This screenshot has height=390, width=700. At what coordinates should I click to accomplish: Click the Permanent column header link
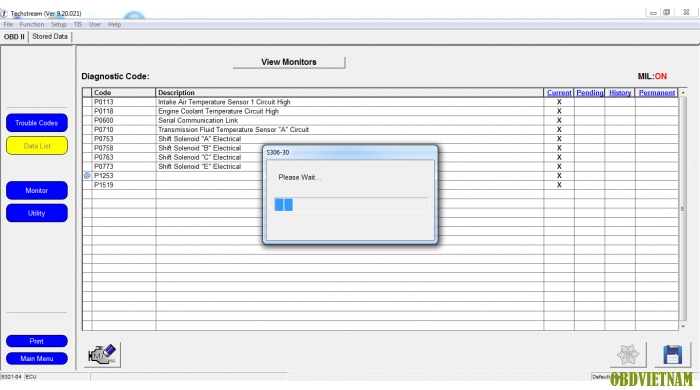pyautogui.click(x=657, y=93)
